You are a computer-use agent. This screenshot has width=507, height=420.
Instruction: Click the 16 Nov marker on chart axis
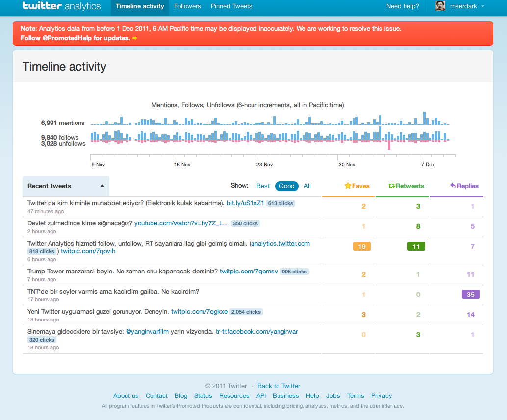click(182, 165)
